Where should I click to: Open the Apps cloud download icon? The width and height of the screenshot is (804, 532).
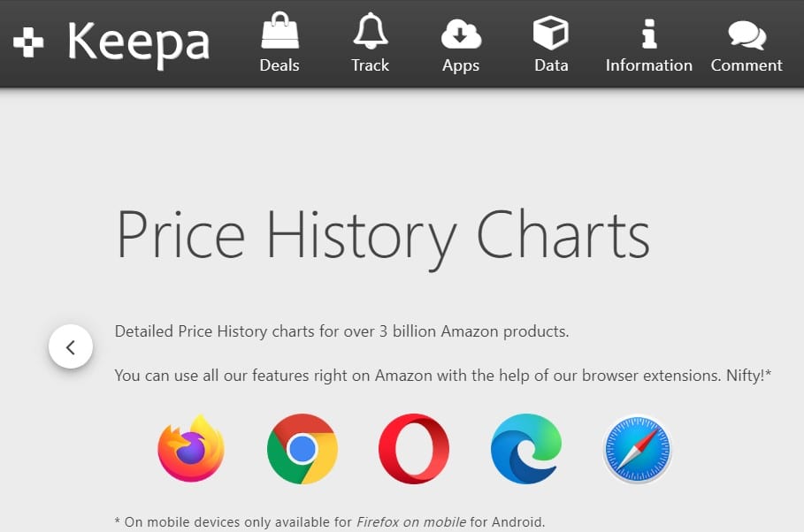tap(461, 34)
